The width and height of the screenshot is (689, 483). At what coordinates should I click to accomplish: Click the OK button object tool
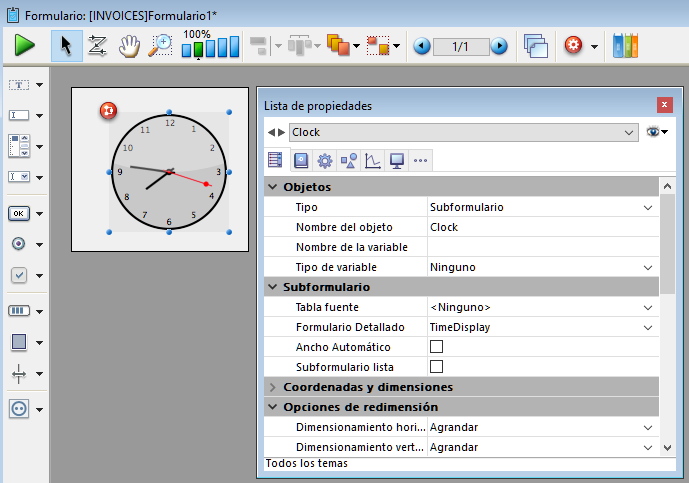click(19, 213)
